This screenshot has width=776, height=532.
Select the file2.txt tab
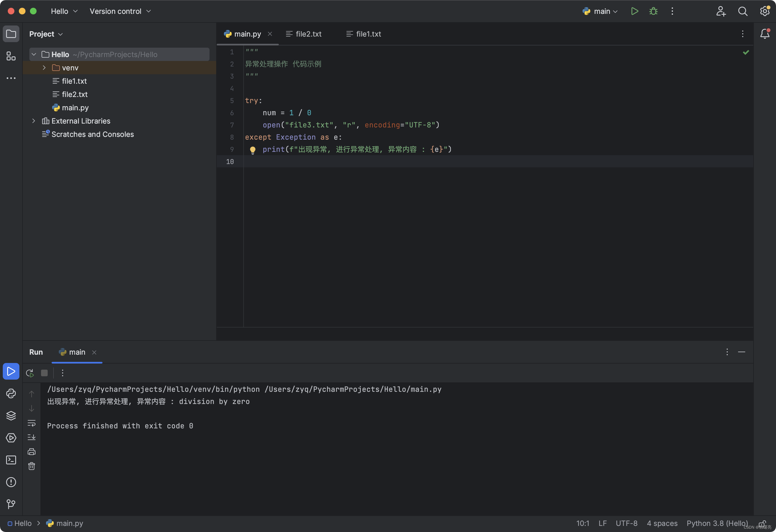click(x=308, y=34)
